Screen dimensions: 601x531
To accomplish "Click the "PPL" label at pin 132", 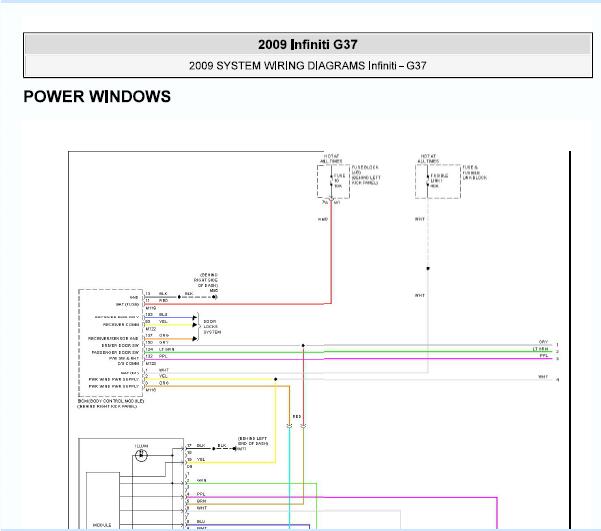I will (x=163, y=356).
